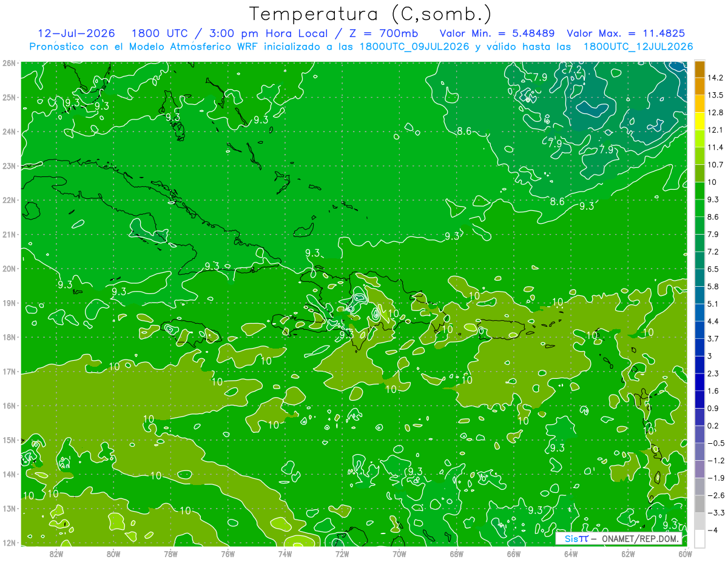
Task: Click colorbar label '-1.9'
Action: point(716,478)
